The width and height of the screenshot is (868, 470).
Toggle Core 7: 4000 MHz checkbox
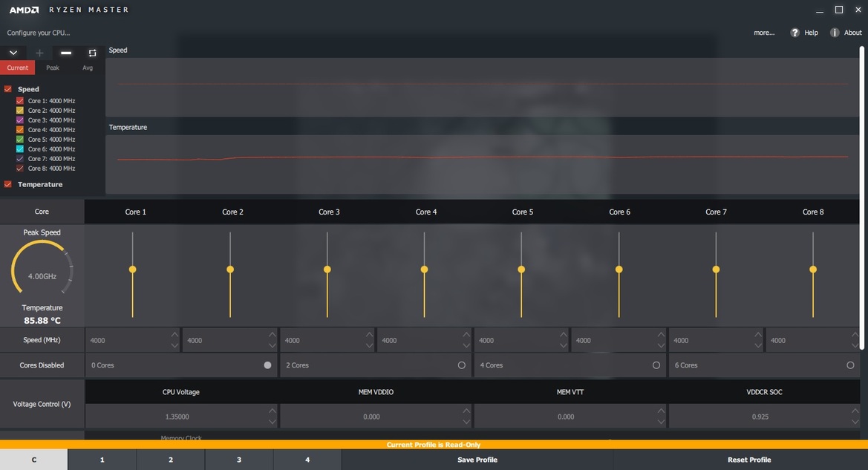[x=20, y=158]
